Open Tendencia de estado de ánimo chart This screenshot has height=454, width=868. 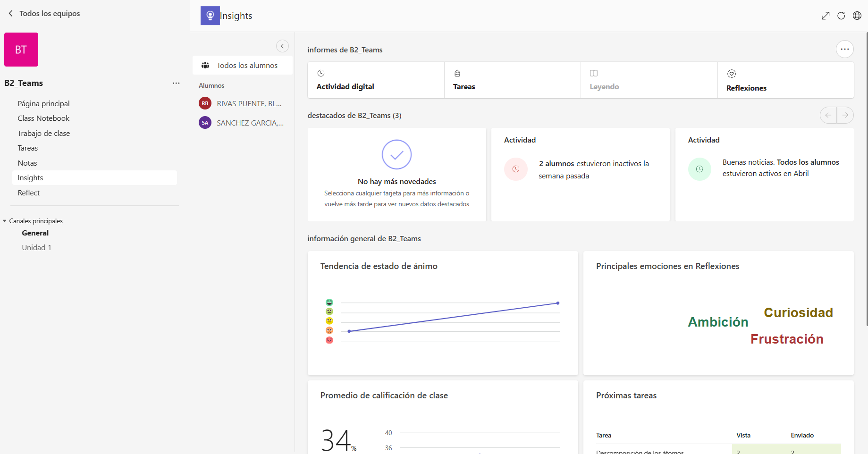coord(443,313)
